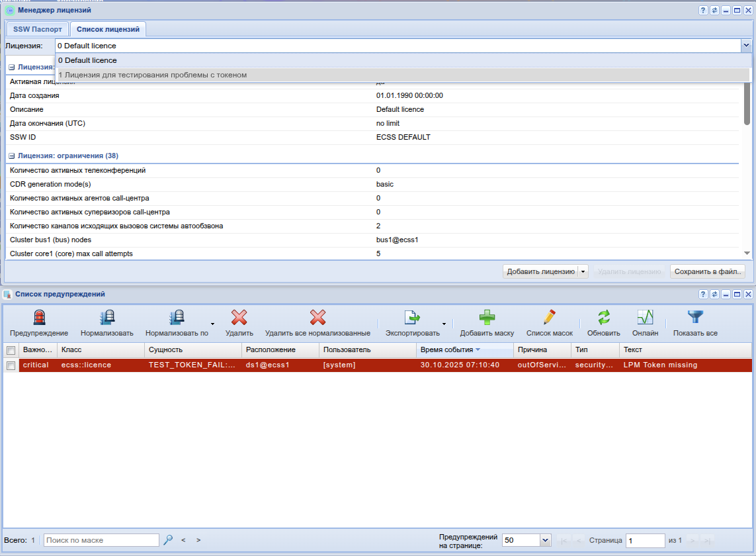The image size is (756, 556).
Task: Click the Добавить лицензию button
Action: click(x=540, y=272)
